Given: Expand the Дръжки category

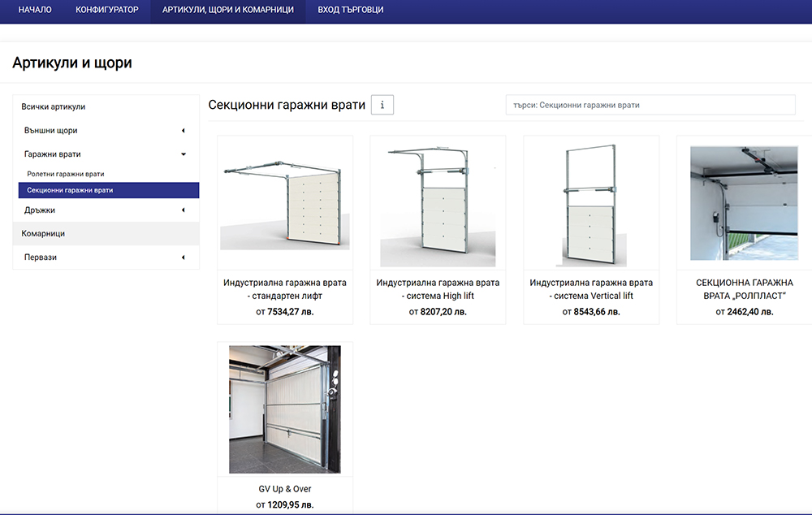Looking at the screenshot, I should [108, 210].
